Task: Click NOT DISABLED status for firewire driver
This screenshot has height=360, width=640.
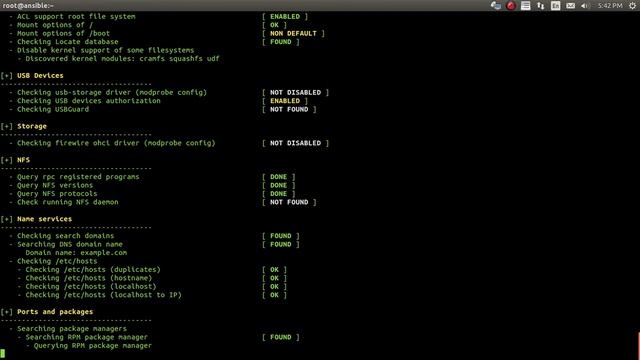Action: (x=295, y=143)
